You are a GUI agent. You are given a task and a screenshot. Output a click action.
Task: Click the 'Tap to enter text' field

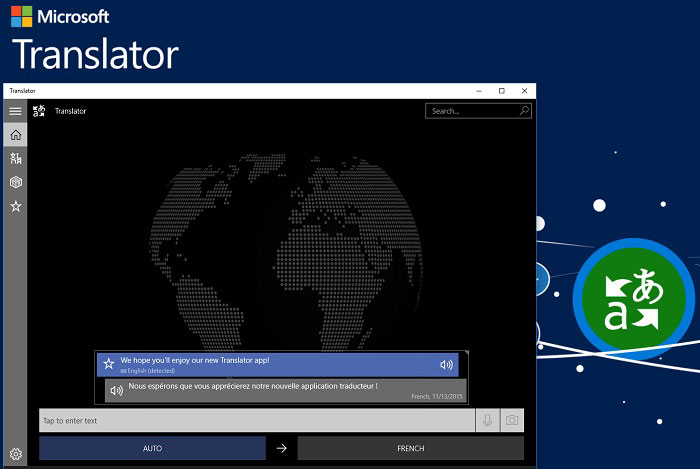coord(257,420)
